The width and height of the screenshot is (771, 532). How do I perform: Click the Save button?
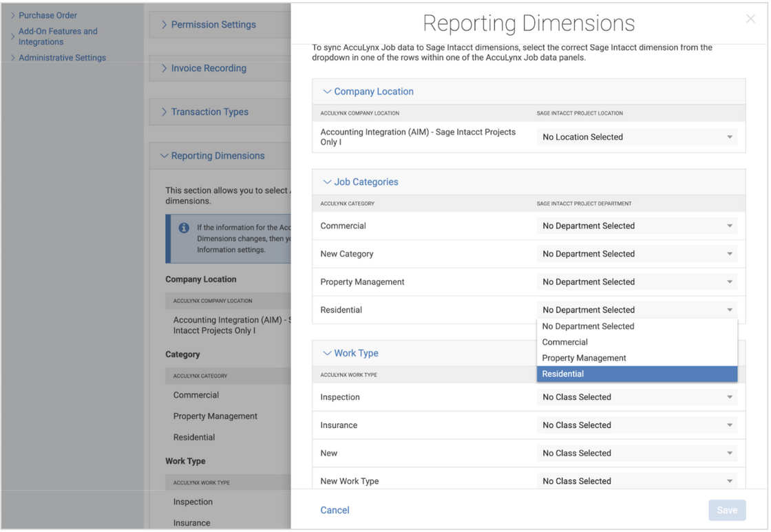pos(727,511)
